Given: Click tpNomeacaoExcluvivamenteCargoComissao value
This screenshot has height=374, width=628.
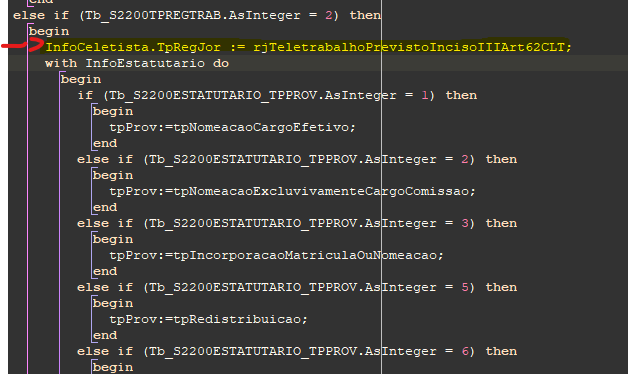Looking at the screenshot, I should coord(324,191).
